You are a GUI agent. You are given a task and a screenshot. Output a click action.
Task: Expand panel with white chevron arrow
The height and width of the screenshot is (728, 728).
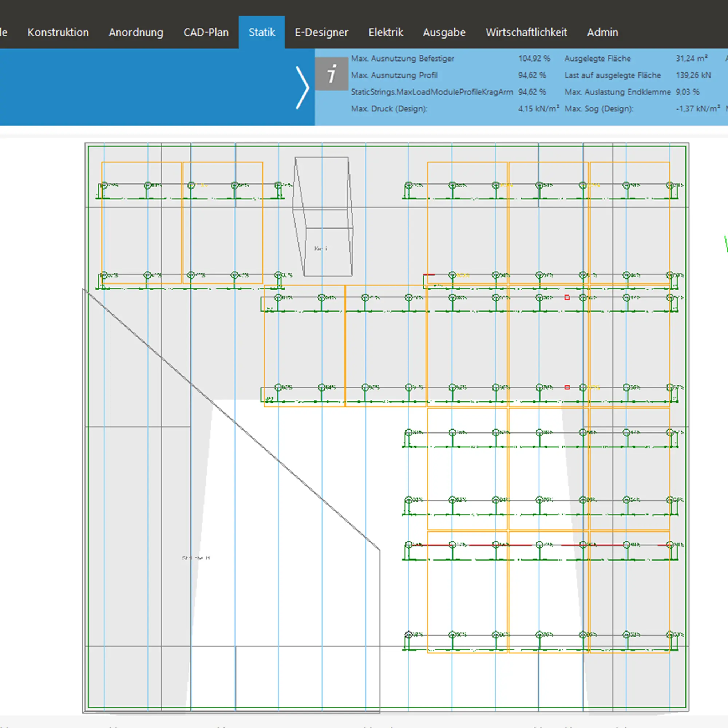click(x=302, y=87)
